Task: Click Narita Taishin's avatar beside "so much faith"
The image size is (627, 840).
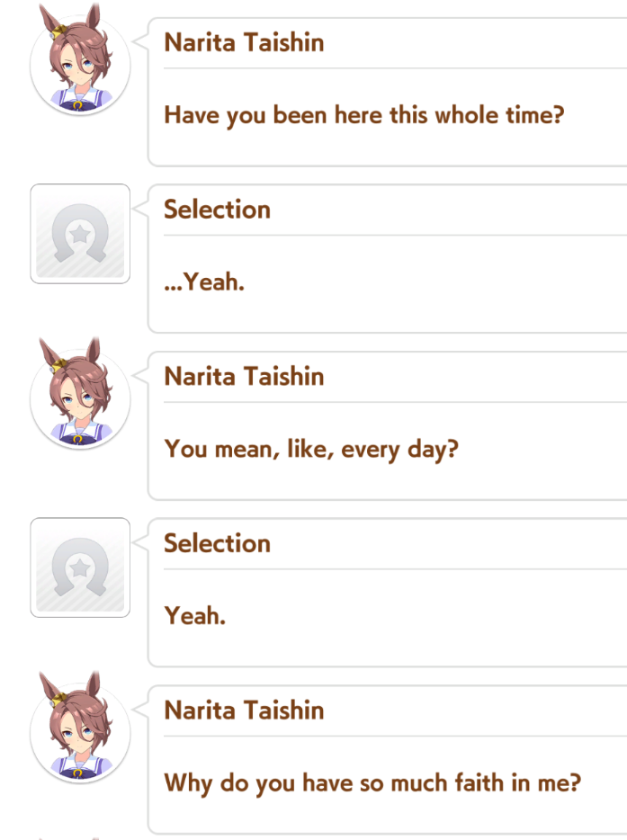Action: (x=80, y=728)
